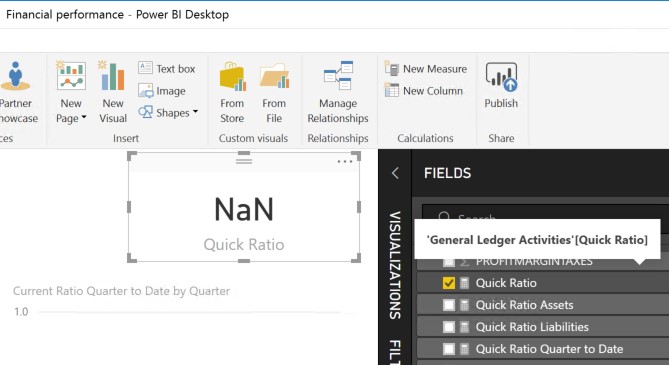Viewport: 669px width, 365px height.
Task: Open Manage Relationships
Action: (338, 93)
